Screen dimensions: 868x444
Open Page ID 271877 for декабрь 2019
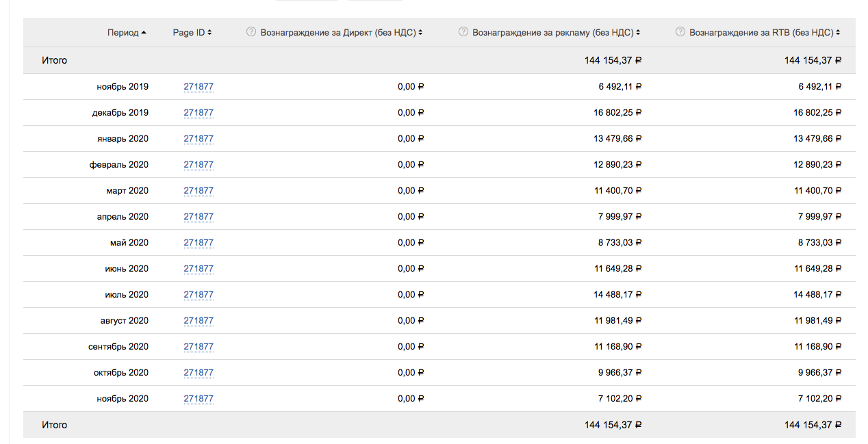coord(199,113)
